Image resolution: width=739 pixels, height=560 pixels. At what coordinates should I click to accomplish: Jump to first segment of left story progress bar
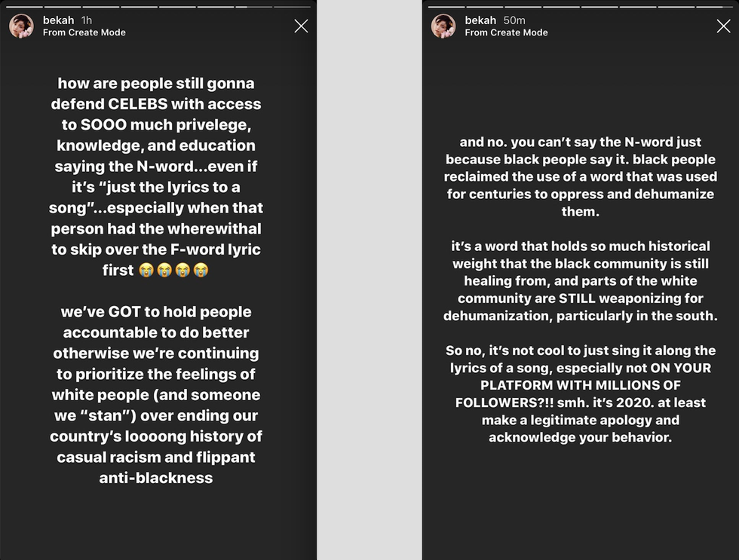[x=24, y=7]
